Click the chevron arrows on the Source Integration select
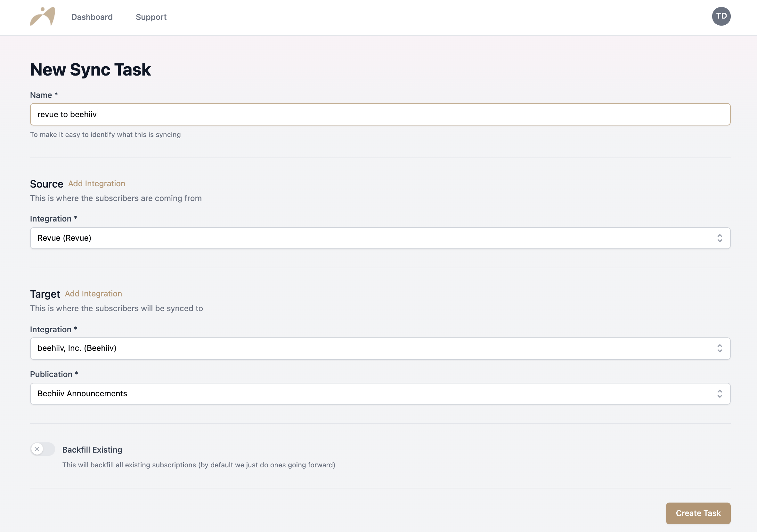Screen dimensions: 757x532 pos(720,238)
